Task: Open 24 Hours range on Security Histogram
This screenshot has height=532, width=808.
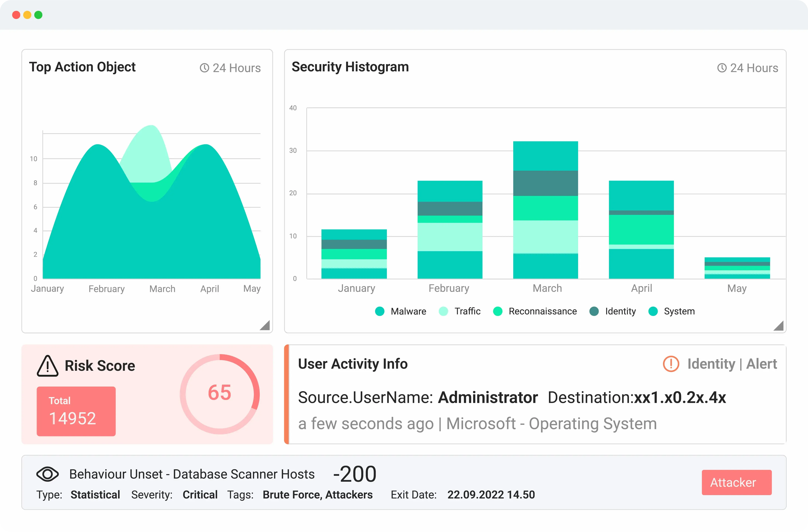Action: click(x=754, y=68)
